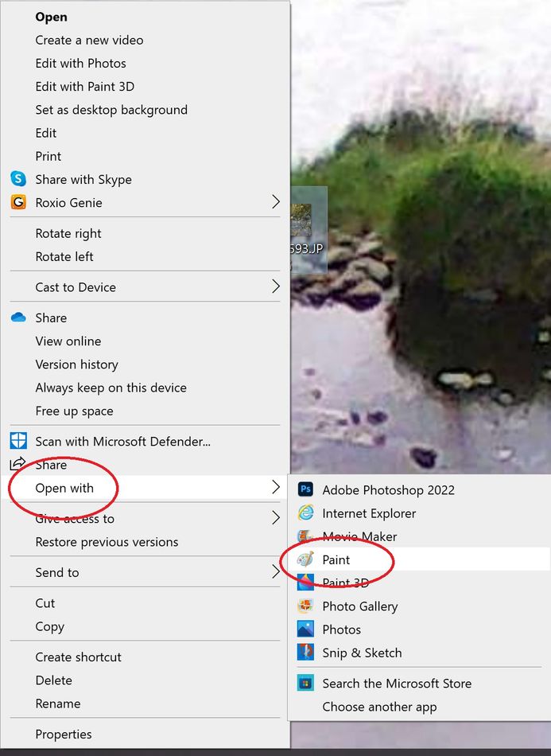
Task: Open Cast to Device entry
Action: pyautogui.click(x=75, y=287)
